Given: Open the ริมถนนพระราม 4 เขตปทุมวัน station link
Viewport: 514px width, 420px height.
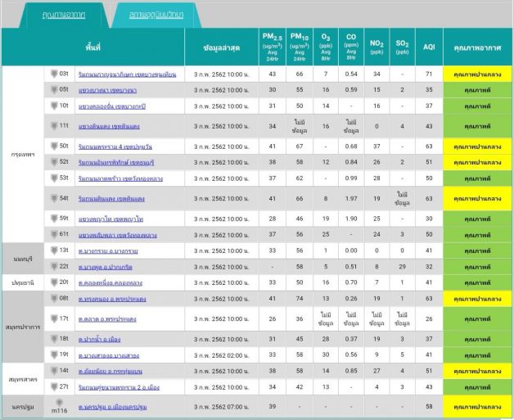Looking at the screenshot, I should 115,146.
